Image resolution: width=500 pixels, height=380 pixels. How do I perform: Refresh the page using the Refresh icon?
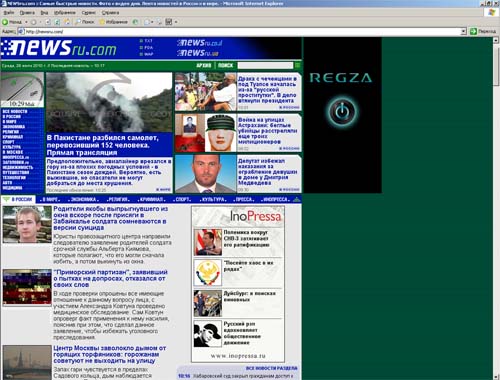coord(57,22)
